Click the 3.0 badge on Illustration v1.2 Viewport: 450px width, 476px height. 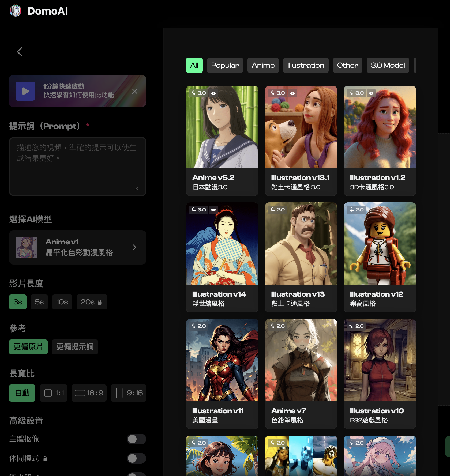pos(357,93)
